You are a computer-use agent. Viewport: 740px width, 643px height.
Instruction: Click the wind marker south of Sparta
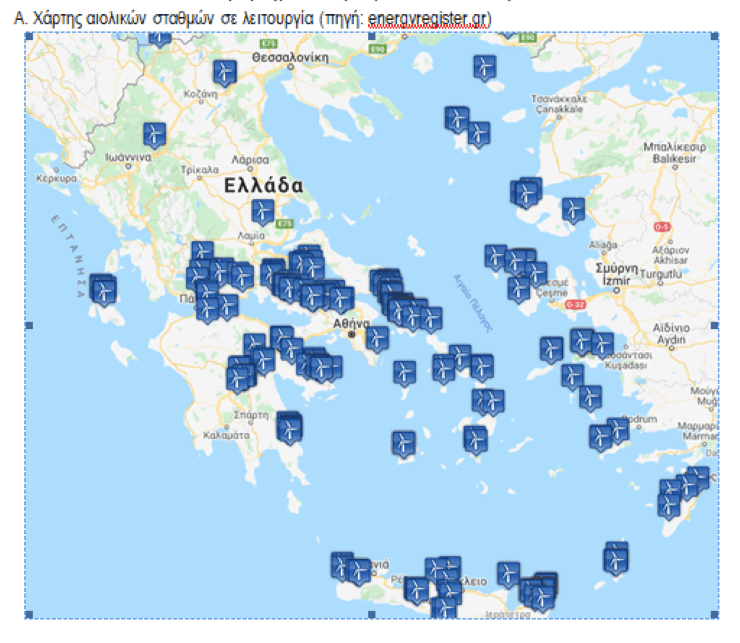[288, 428]
